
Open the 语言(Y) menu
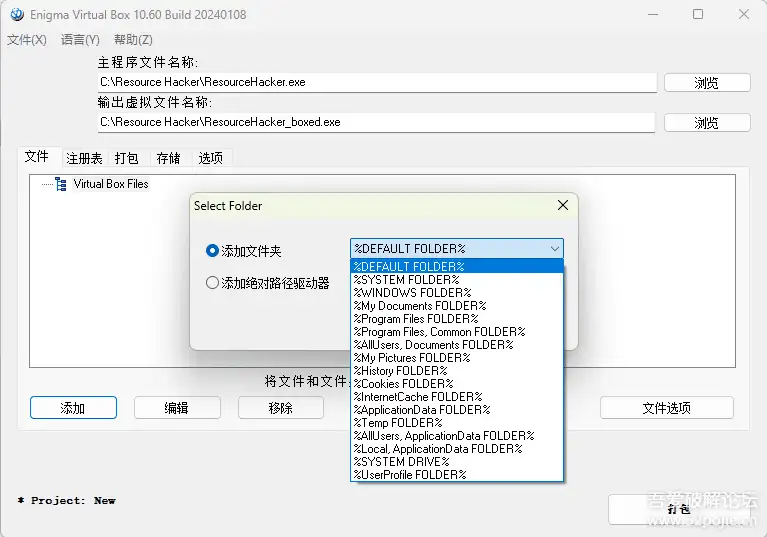click(80, 40)
